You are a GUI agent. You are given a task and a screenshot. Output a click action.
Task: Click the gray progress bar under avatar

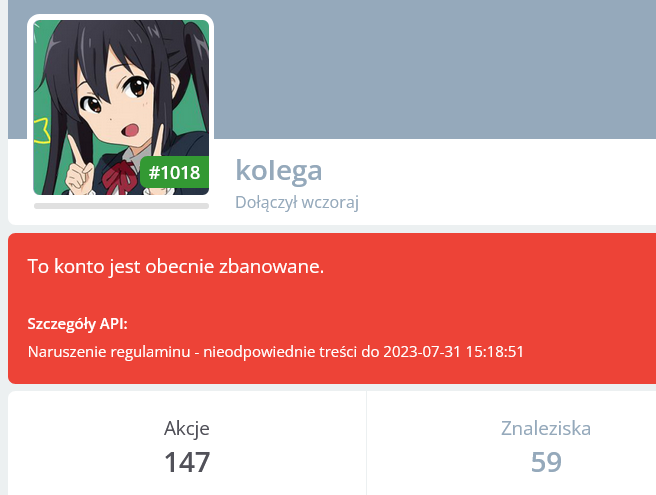click(121, 206)
